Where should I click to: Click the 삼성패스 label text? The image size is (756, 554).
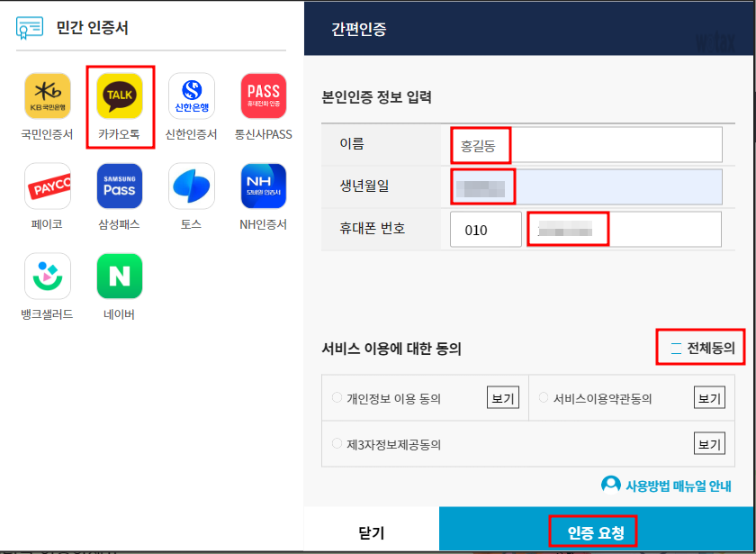point(120,224)
